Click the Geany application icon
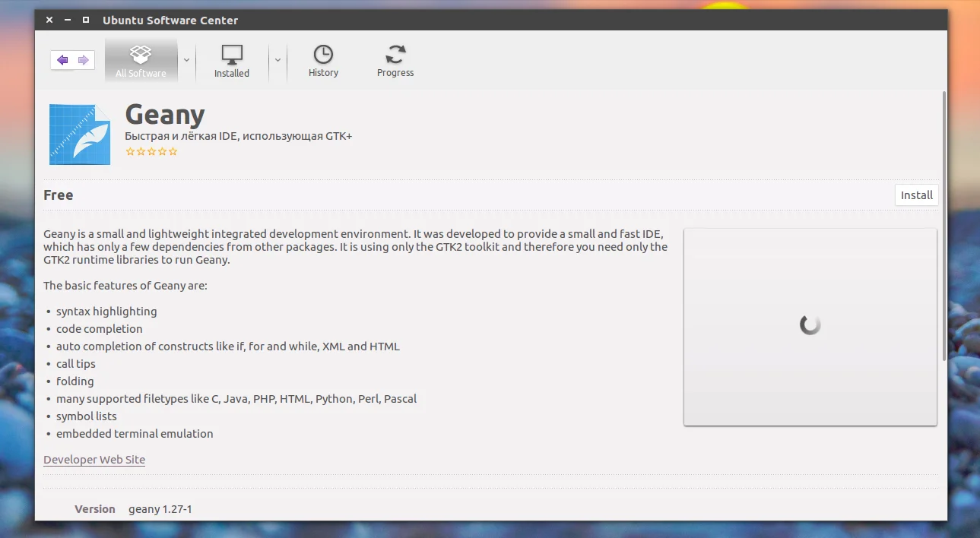980x538 pixels. [x=80, y=134]
